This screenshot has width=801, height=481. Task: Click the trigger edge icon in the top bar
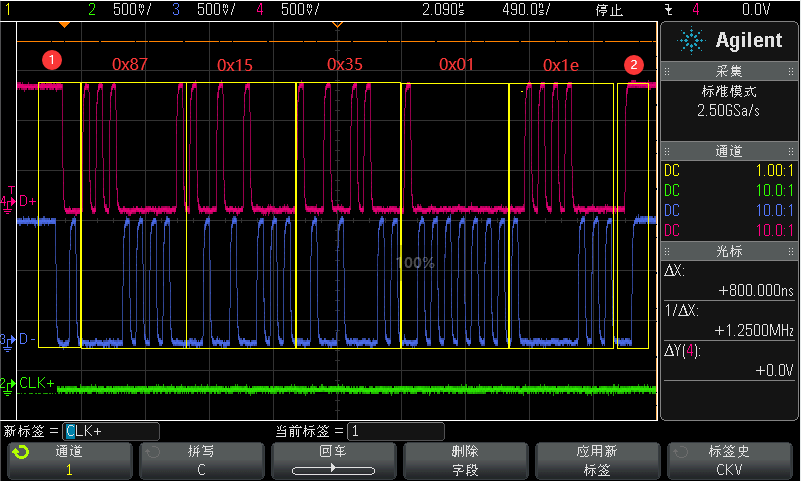tap(669, 9)
